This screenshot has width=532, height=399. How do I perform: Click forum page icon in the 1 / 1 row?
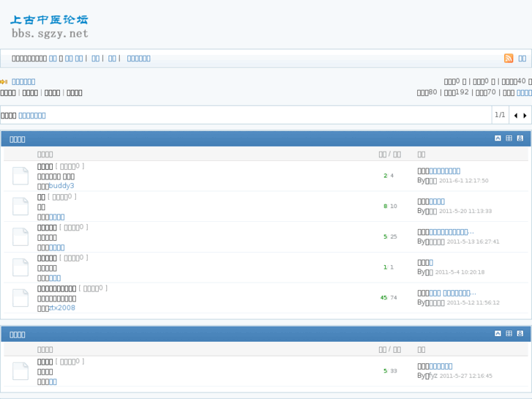(x=20, y=267)
